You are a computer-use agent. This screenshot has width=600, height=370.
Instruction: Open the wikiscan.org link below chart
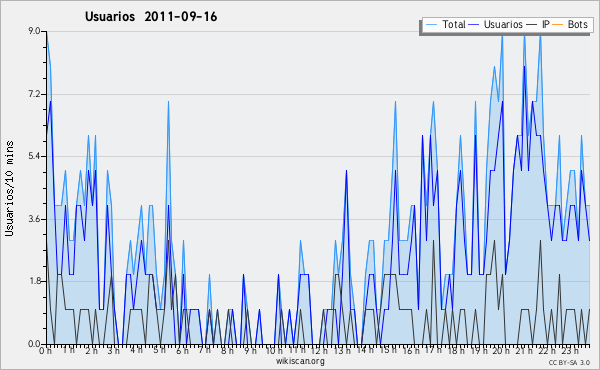point(300,361)
